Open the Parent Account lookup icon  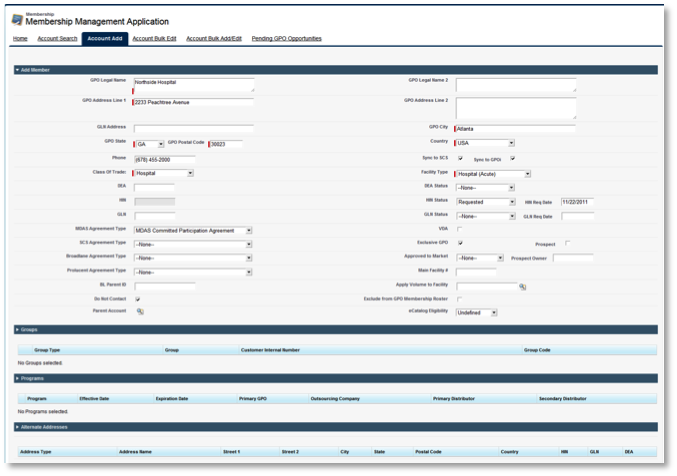140,312
